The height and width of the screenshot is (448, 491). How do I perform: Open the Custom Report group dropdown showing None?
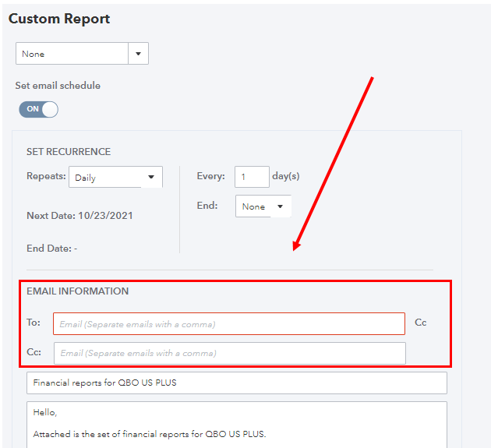[x=82, y=54]
